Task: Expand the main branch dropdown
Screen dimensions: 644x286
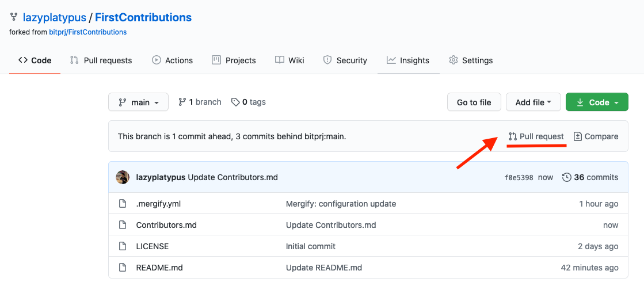Action: click(x=138, y=102)
